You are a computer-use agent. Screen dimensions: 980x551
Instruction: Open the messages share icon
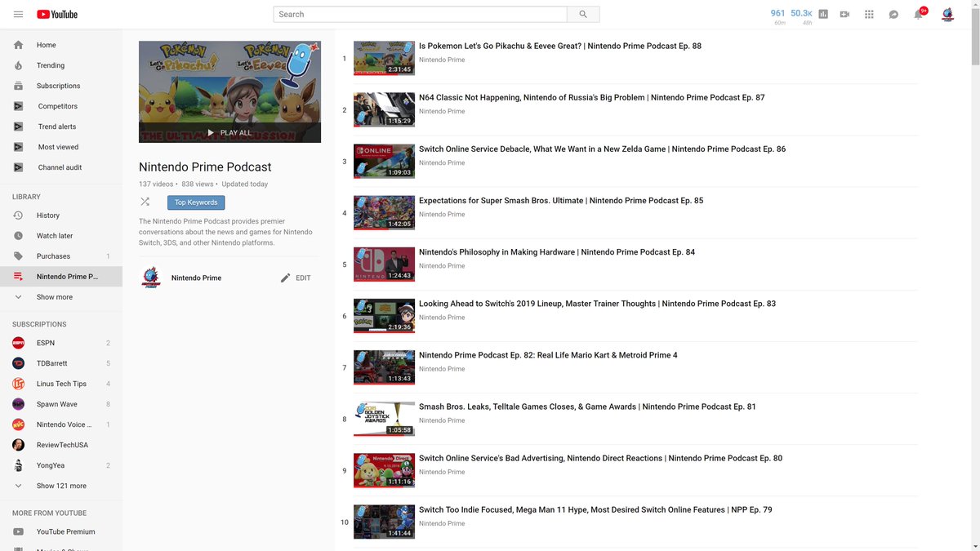(893, 14)
